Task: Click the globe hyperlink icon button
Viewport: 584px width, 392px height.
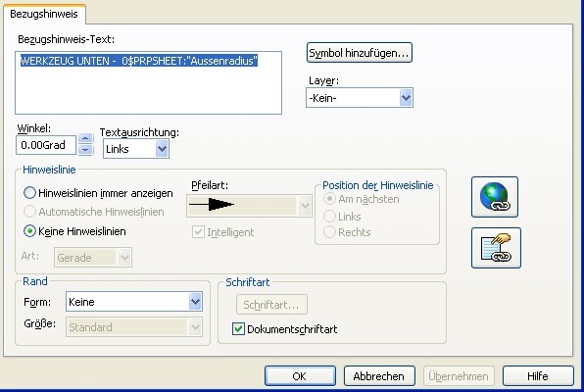Action: (x=495, y=197)
